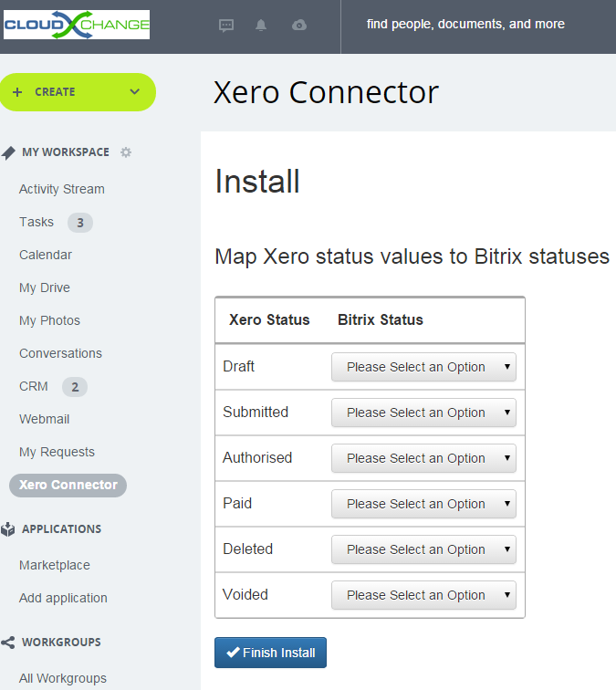
Task: Open All Workgroups link
Action: pyautogui.click(x=62, y=678)
